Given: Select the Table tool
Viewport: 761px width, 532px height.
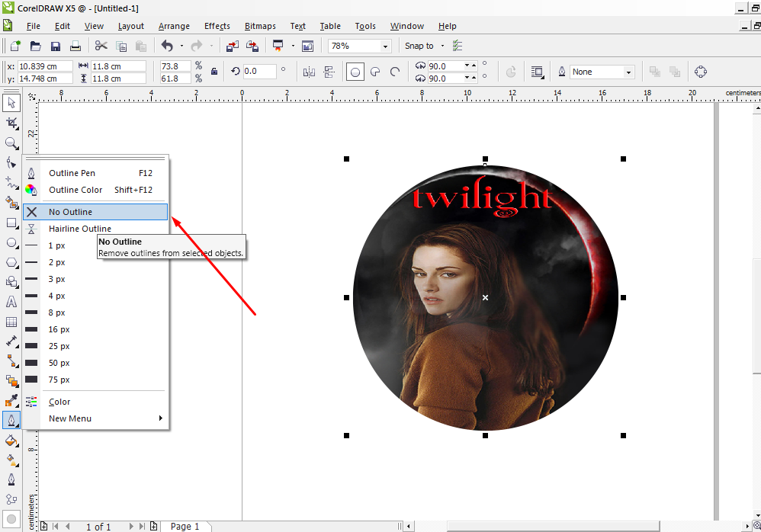Looking at the screenshot, I should coord(11,322).
